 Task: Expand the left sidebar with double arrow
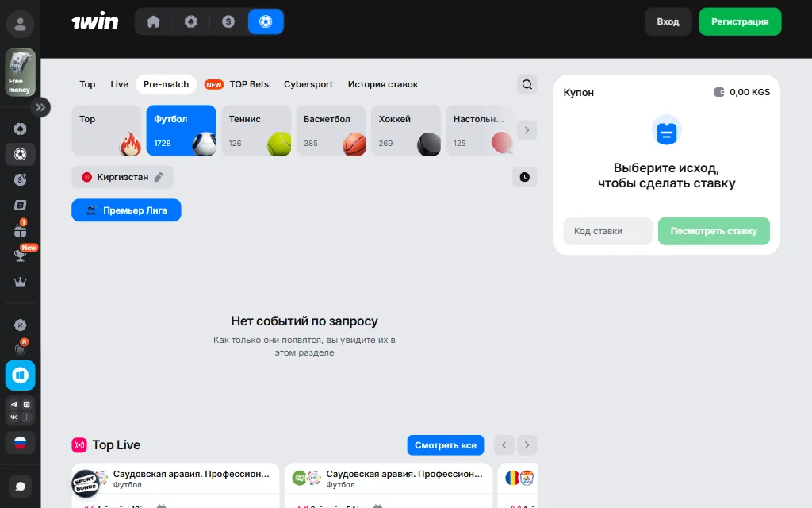pyautogui.click(x=40, y=107)
